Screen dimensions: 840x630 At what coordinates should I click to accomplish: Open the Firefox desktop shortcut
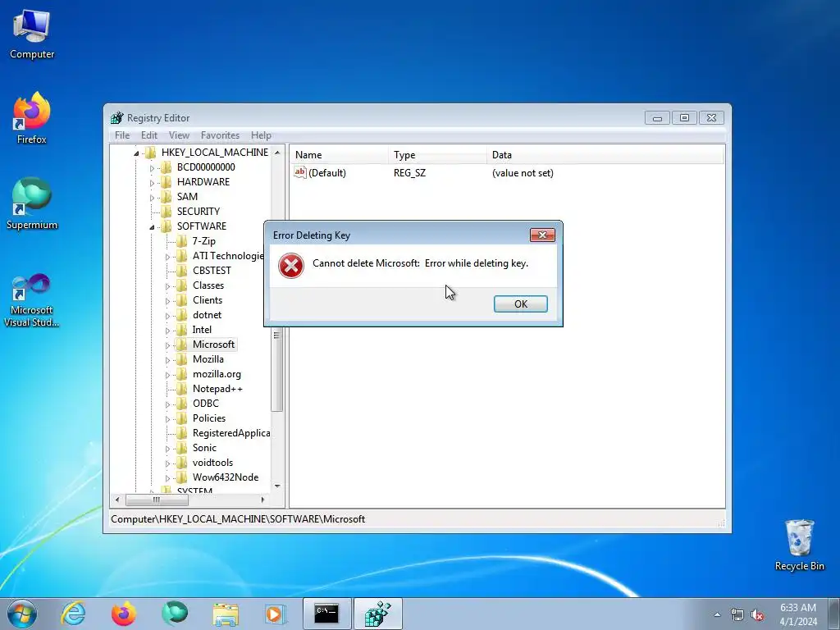[32, 118]
